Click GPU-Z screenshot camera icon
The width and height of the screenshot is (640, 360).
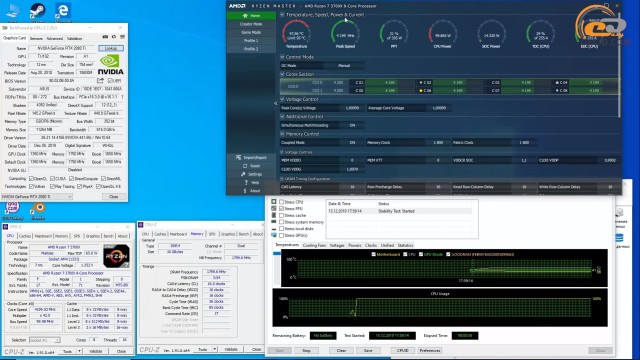(105, 37)
